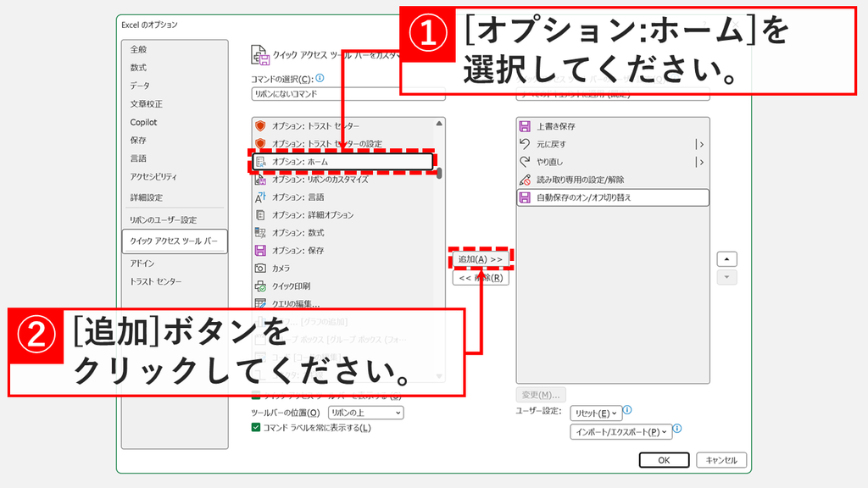868x488 pixels.
Task: Open the リボンのユーザー設定 category
Action: point(175,219)
